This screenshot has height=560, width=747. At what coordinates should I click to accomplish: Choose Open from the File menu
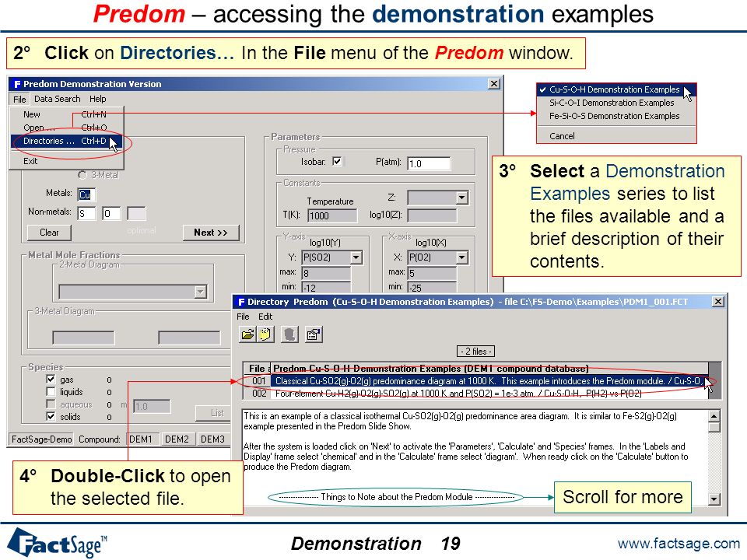coord(66,128)
